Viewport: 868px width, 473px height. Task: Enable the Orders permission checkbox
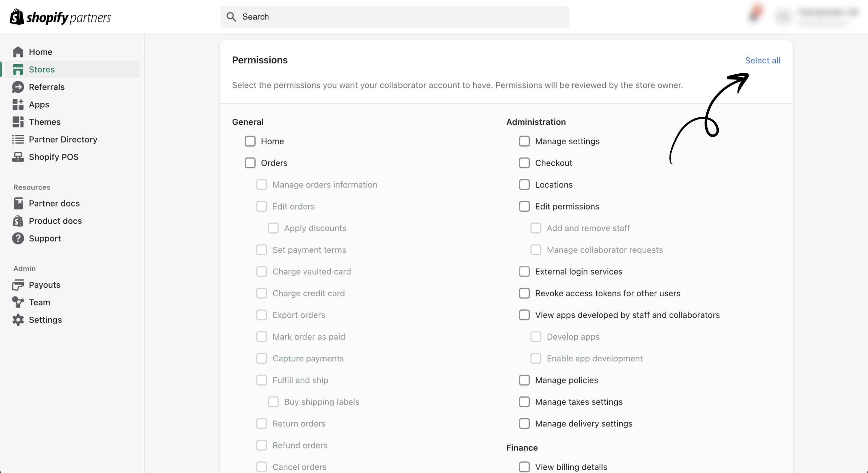(250, 163)
